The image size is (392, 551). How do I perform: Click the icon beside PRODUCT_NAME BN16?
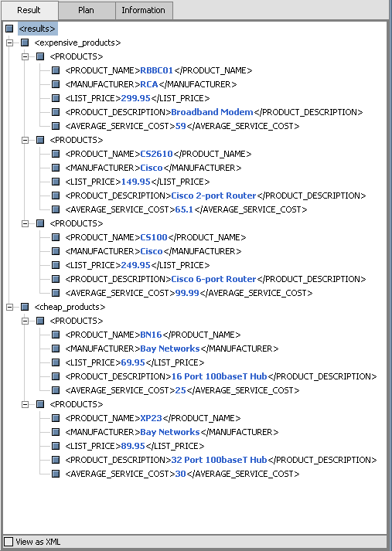[x=56, y=335]
